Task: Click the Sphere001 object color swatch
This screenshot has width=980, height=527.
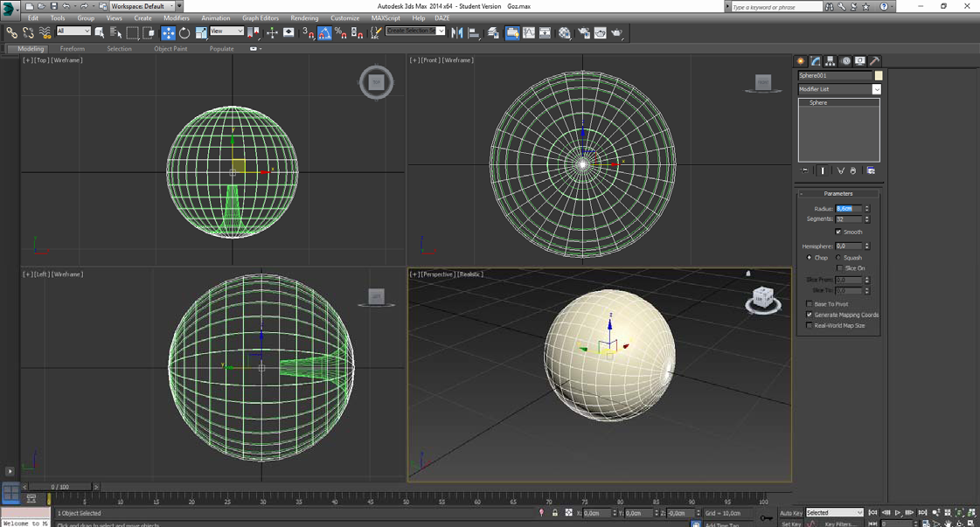Action: pos(879,76)
